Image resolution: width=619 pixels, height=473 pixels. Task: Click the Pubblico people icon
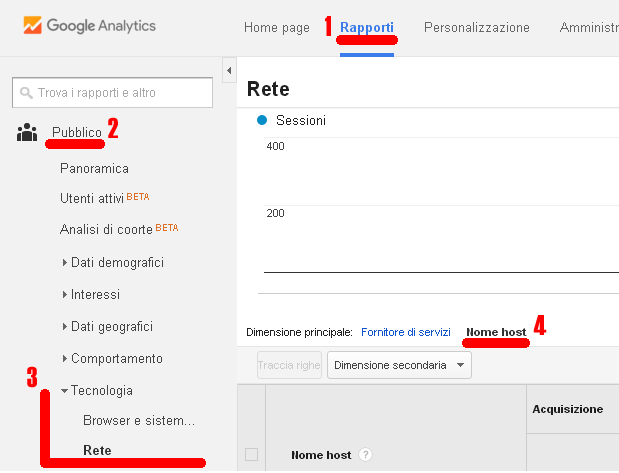[x=27, y=133]
